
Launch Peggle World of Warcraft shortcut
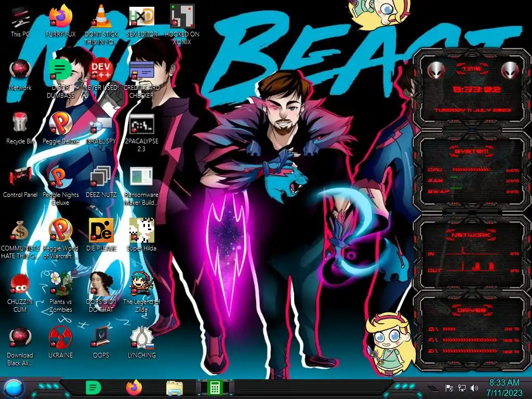pos(61,239)
